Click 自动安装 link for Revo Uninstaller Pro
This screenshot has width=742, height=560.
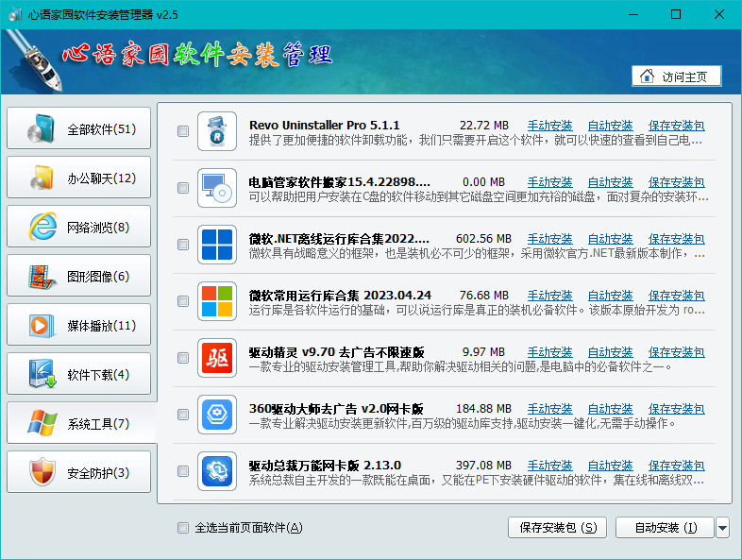coord(610,126)
